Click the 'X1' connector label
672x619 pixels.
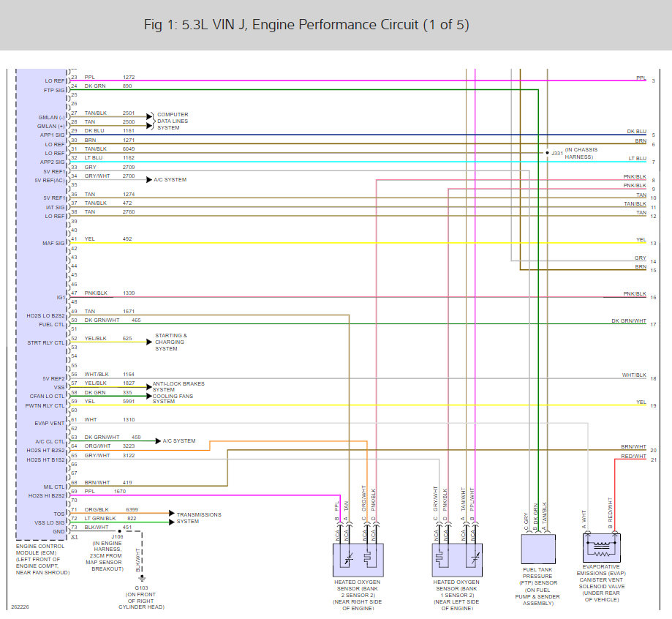[x=75, y=536]
